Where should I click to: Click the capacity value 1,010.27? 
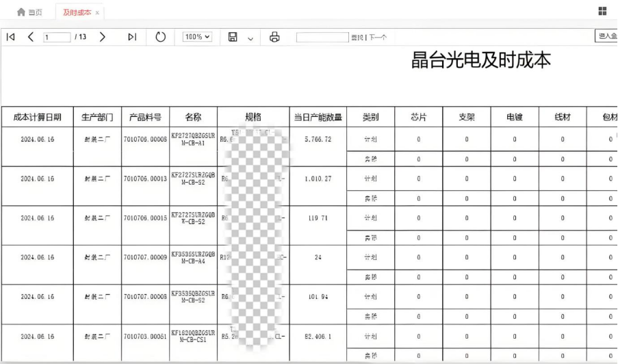tap(318, 179)
